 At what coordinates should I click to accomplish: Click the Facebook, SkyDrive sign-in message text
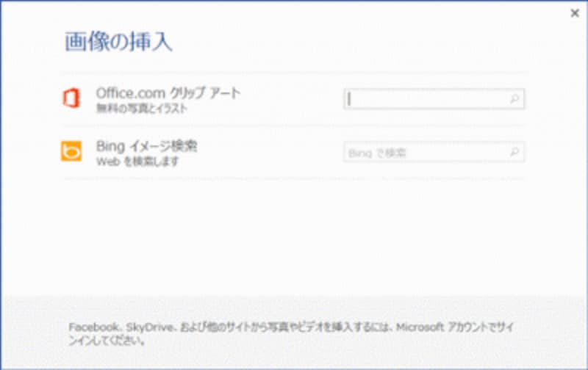coord(291,334)
